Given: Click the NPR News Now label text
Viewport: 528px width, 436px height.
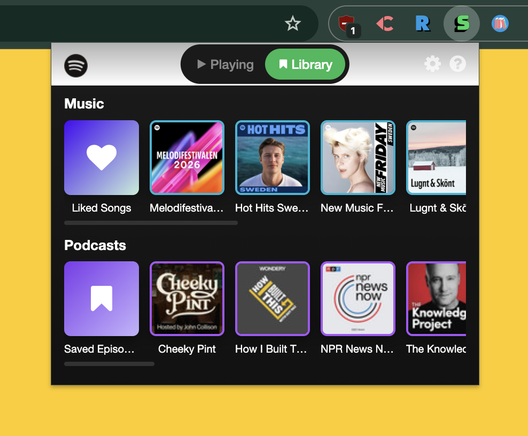Looking at the screenshot, I should (357, 349).
